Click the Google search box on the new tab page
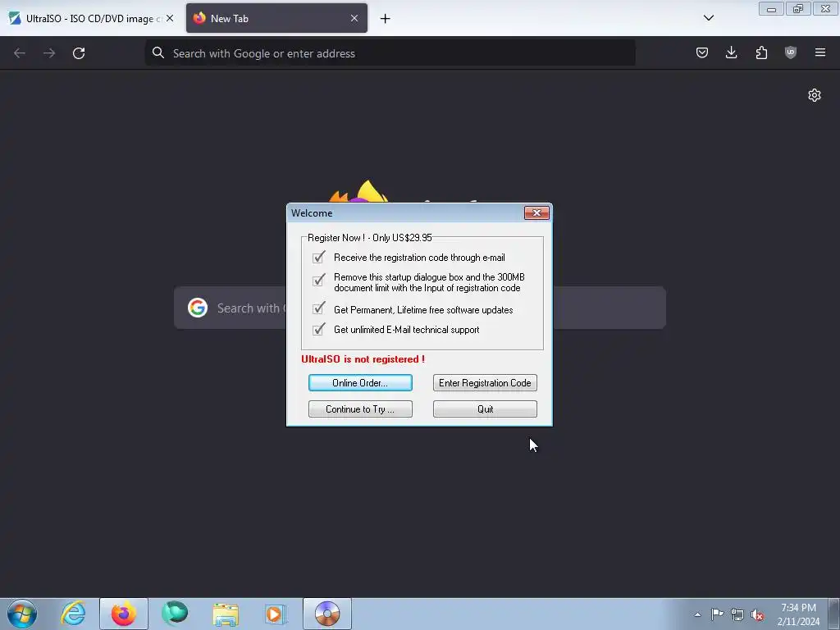The height and width of the screenshot is (630, 840). click(x=419, y=308)
